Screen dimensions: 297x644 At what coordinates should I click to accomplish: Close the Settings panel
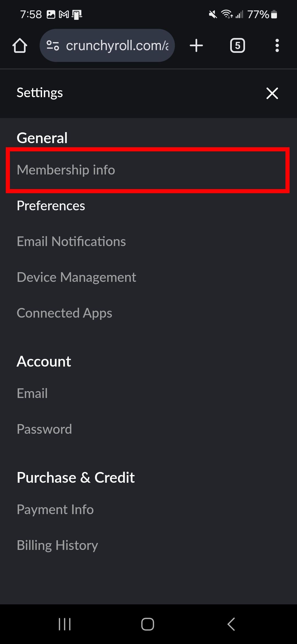(x=272, y=93)
